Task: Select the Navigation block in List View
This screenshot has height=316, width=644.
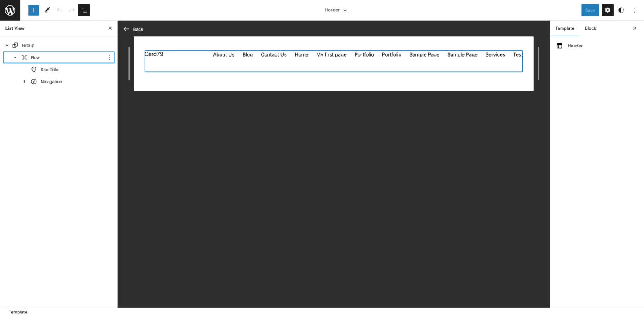Action: coord(51,82)
